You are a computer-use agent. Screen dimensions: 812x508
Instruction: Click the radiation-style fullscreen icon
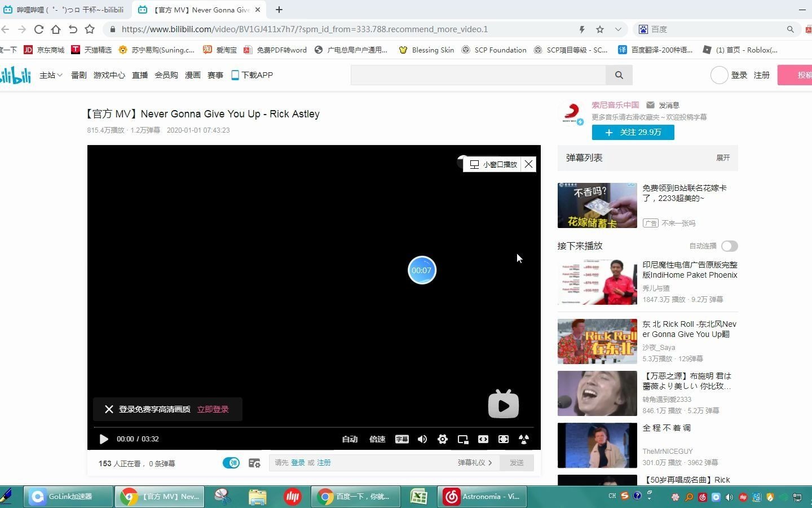point(524,439)
